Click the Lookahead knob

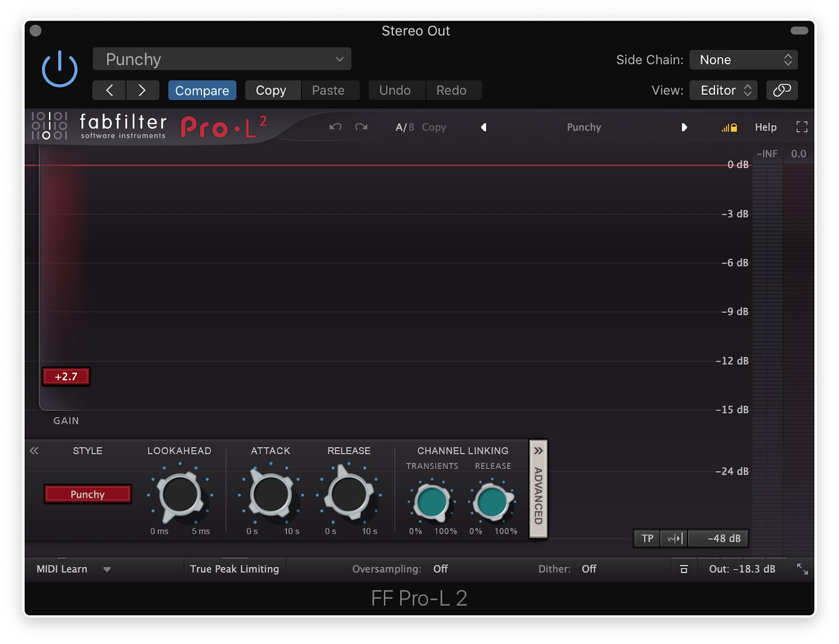tap(180, 495)
